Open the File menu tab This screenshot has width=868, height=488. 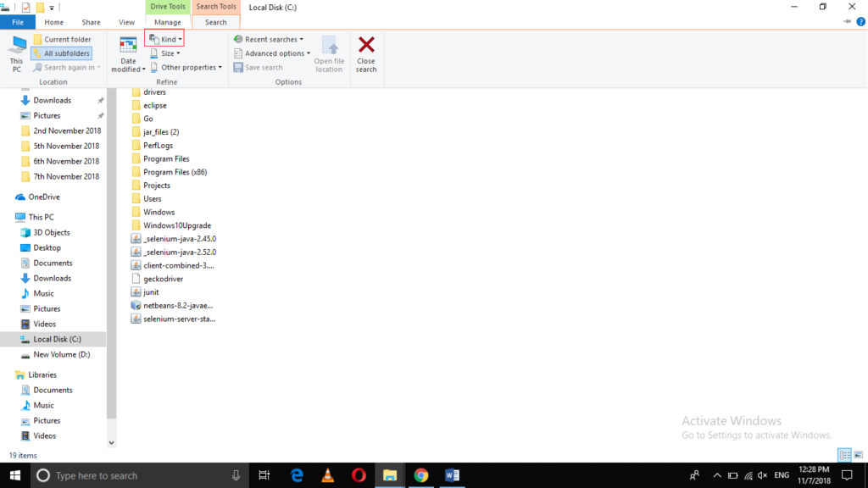pyautogui.click(x=17, y=22)
